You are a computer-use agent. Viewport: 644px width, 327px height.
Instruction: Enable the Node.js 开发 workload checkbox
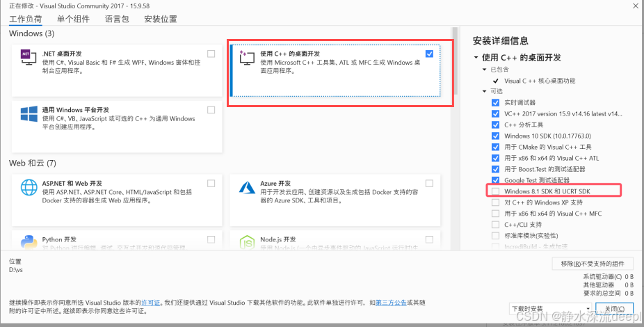pyautogui.click(x=429, y=239)
